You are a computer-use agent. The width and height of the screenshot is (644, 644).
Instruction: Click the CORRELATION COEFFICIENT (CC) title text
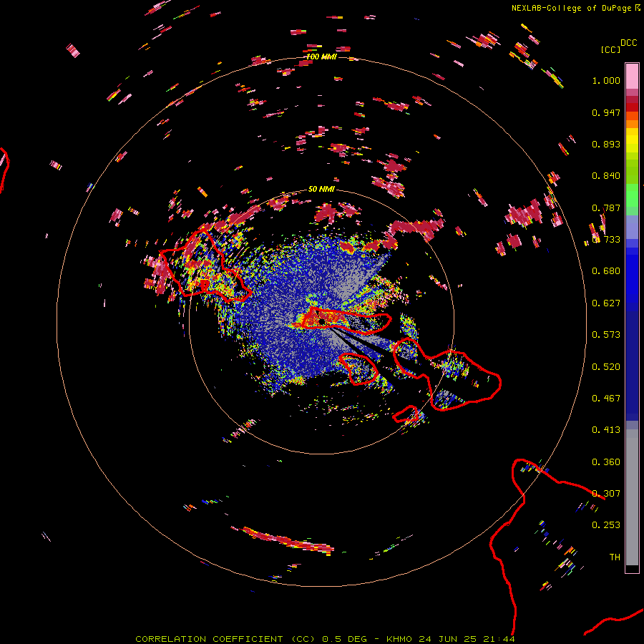click(x=225, y=639)
